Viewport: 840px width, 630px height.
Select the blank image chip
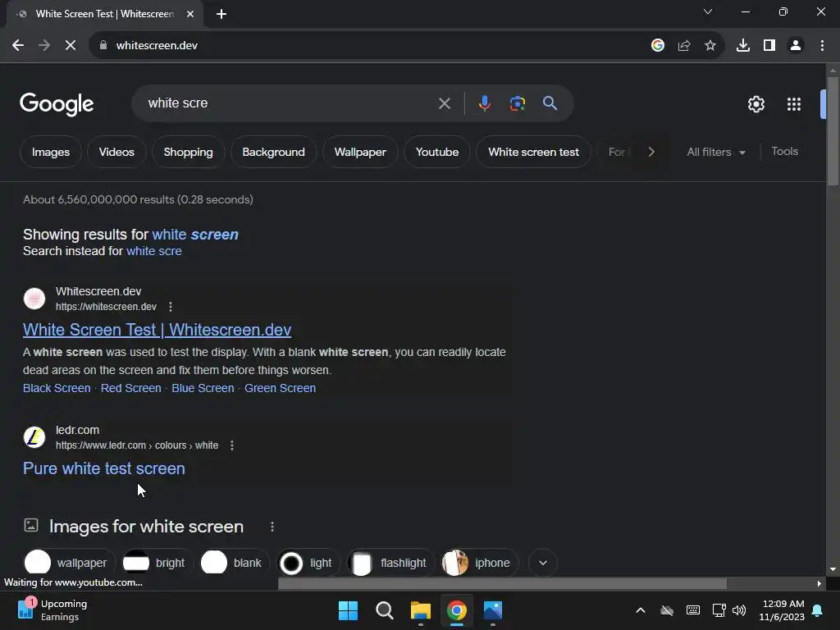pos(234,563)
